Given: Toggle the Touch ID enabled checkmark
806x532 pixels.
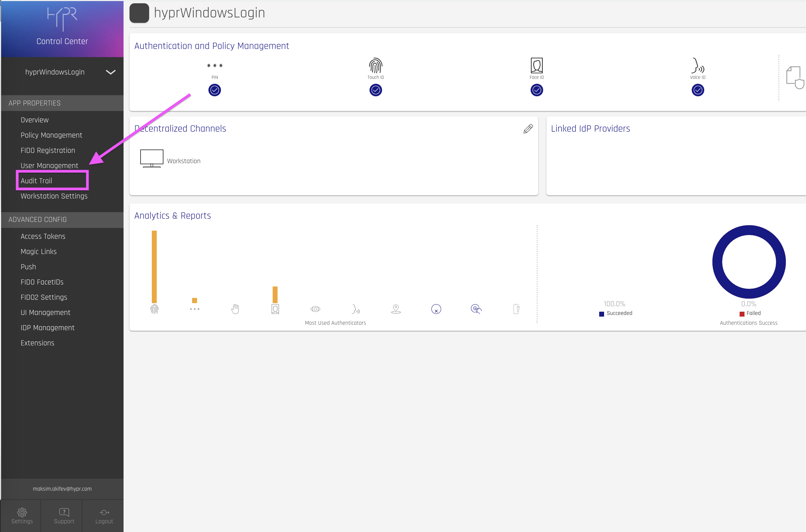Looking at the screenshot, I should coord(375,90).
